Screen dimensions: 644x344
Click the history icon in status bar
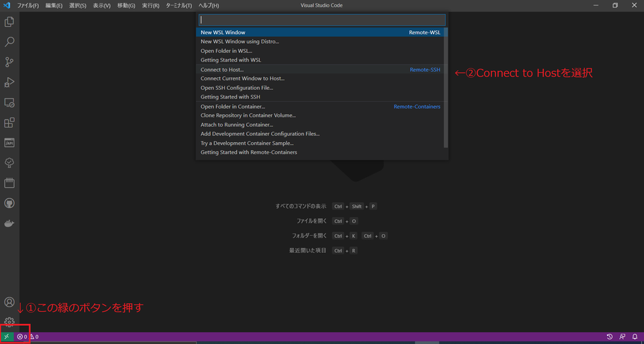pyautogui.click(x=610, y=337)
